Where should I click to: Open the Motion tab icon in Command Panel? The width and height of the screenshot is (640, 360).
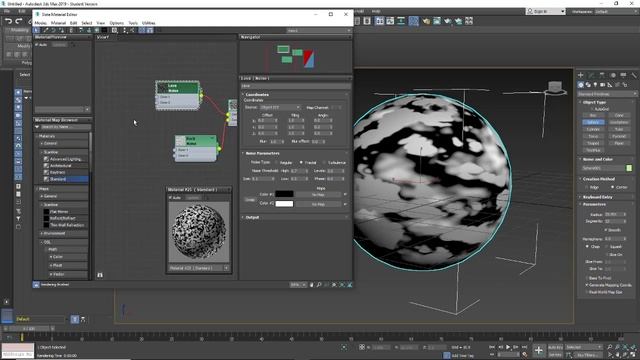click(613, 75)
